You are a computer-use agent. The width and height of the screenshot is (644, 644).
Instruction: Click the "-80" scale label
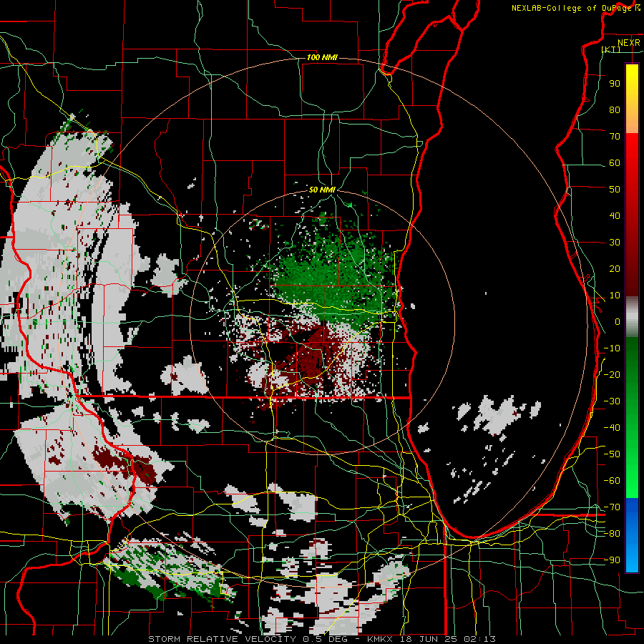[x=612, y=534]
